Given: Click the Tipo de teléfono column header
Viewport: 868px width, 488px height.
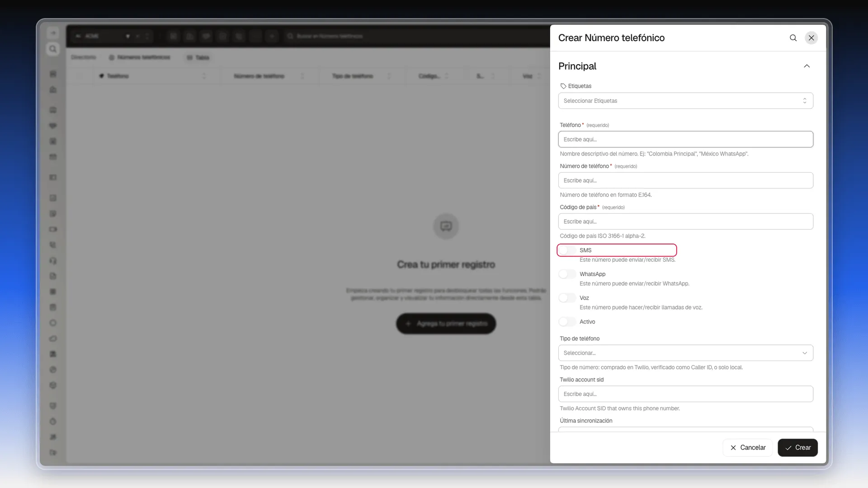Looking at the screenshot, I should tap(353, 76).
